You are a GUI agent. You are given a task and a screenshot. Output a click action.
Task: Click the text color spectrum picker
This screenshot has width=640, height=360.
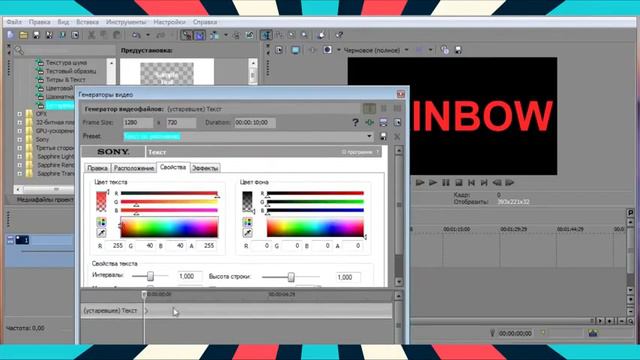[169, 227]
